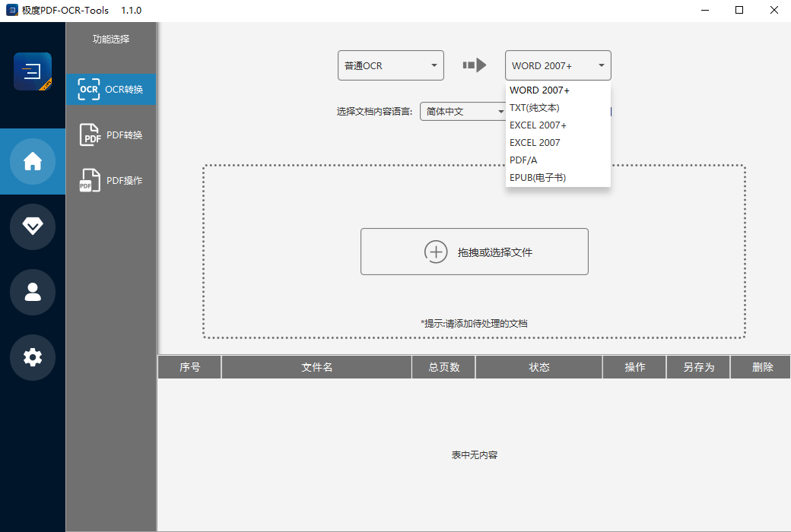This screenshot has width=791, height=532.
Task: Click the 功能选择 heading
Action: [111, 39]
